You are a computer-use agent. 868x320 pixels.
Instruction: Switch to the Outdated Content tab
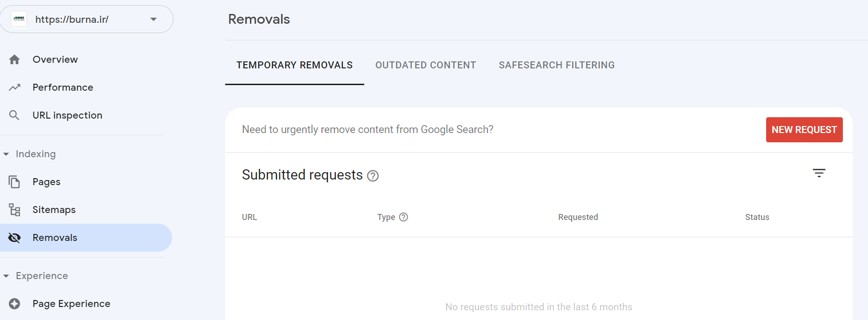click(x=426, y=65)
